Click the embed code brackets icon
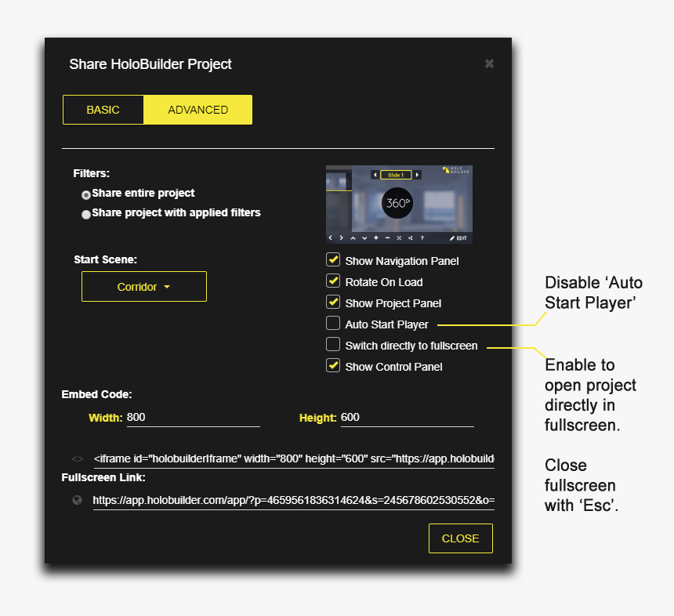The height and width of the screenshot is (616, 674). (x=78, y=458)
